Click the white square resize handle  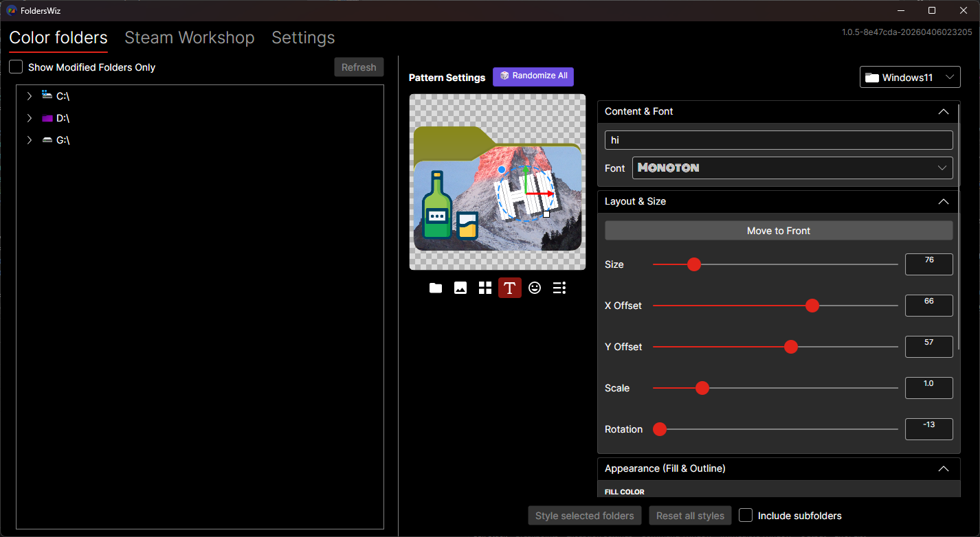546,214
